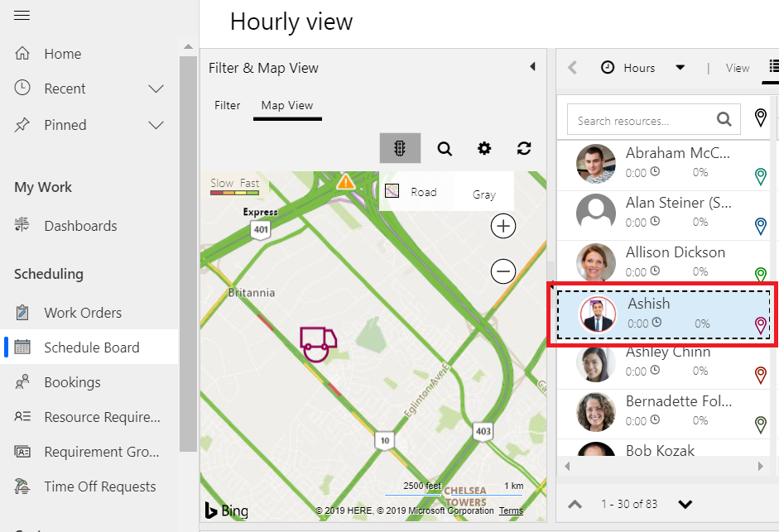
Task: Click the map search magnifier icon
Action: click(x=445, y=148)
